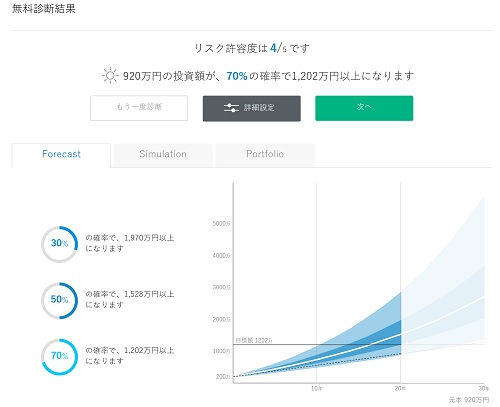500x407 pixels.
Task: Click the 3000万 axis label
Action: click(x=221, y=287)
